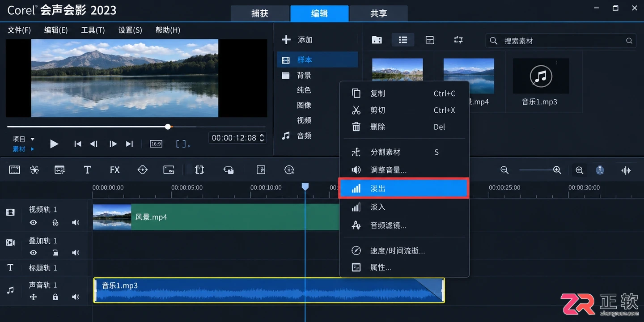Open 音频滤镜... from the context menu
Viewport: 644px width, 322px height.
404,225
